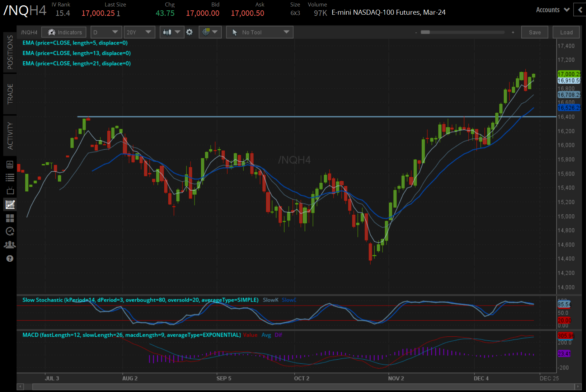This screenshot has width=586, height=392.
Task: Click the help question mark icon
Action: pos(10,258)
